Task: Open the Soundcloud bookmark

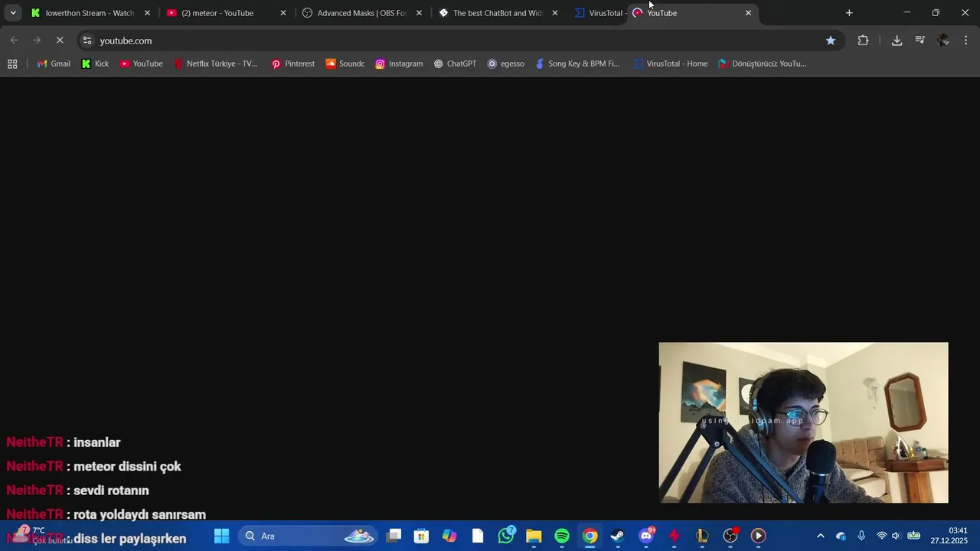Action: (345, 64)
